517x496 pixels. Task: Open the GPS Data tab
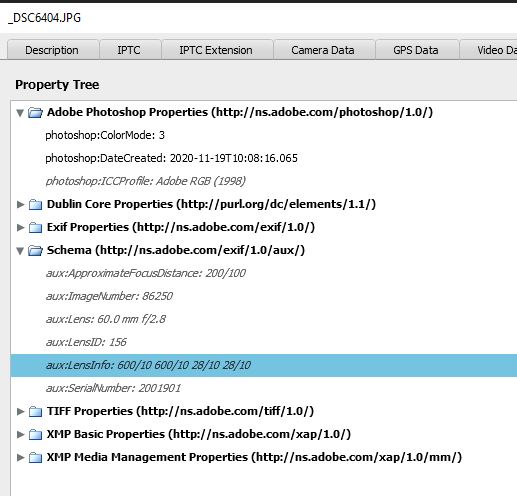[x=416, y=50]
